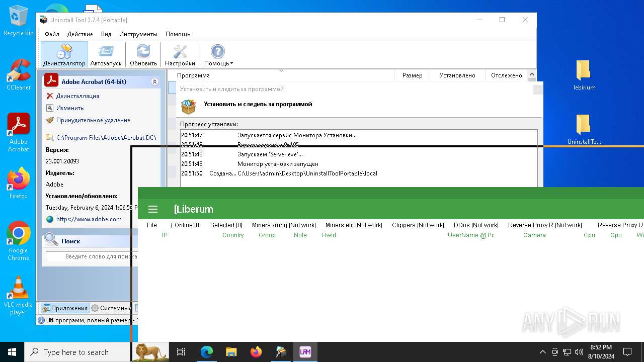The image size is (644, 362).
Task: Select the 'Монитор установки запущен' log row
Action: [x=358, y=164]
